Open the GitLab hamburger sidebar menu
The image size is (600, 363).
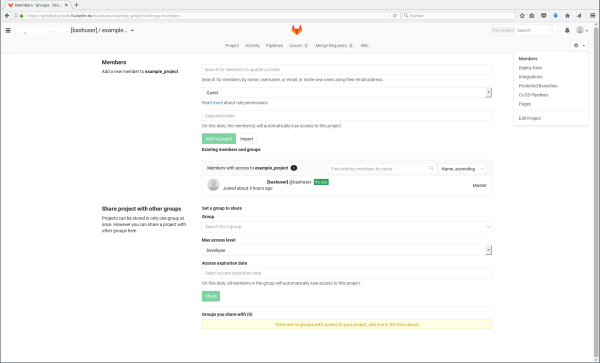click(x=8, y=30)
